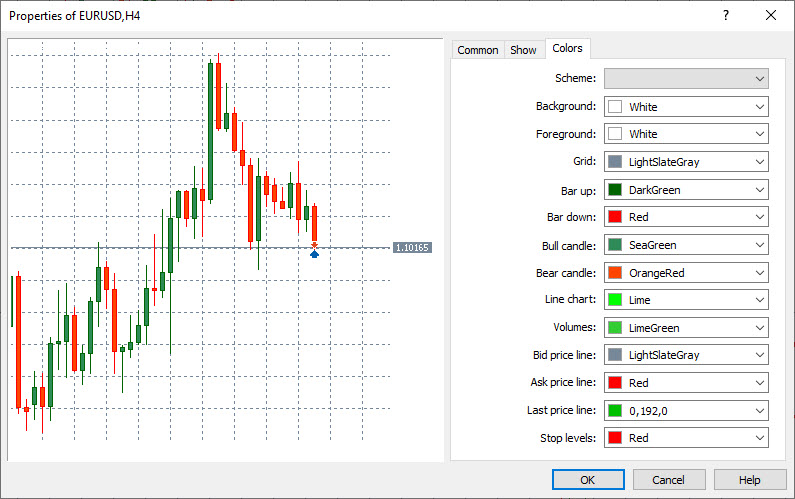Expand the Ask price line dropdown arrow
The image size is (795, 499).
760,382
